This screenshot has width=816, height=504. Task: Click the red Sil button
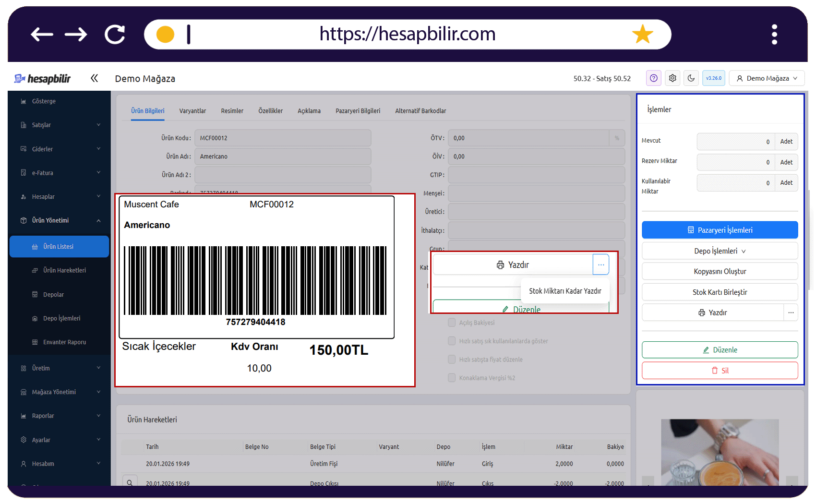coord(720,371)
